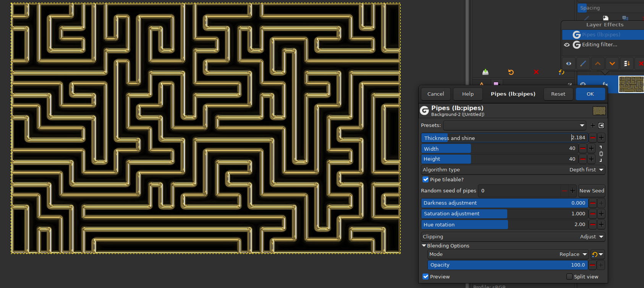Increase the Height value
Viewport: 644px width, 288px height.
(x=591, y=159)
